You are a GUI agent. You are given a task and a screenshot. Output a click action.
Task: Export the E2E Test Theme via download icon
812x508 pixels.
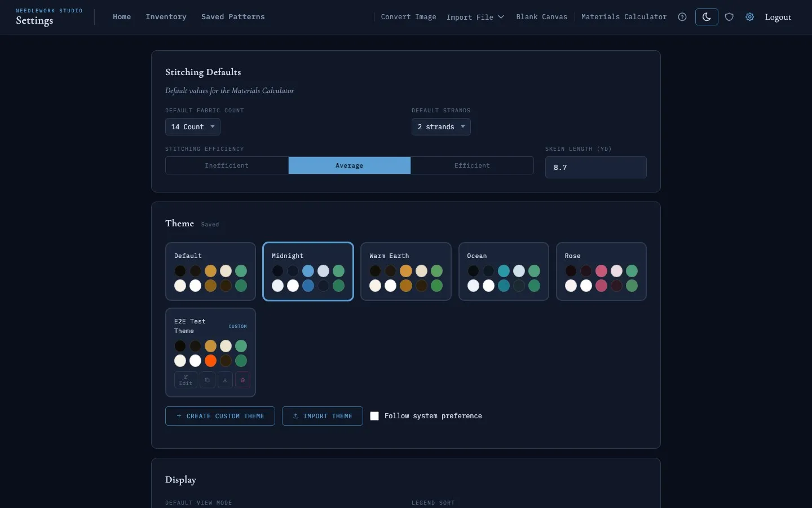click(x=225, y=380)
